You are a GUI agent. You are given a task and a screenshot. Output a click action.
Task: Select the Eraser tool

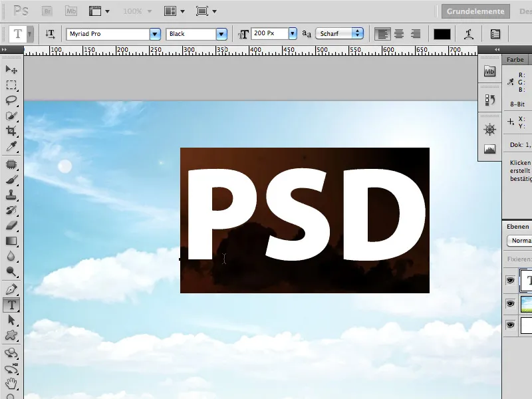(11, 225)
